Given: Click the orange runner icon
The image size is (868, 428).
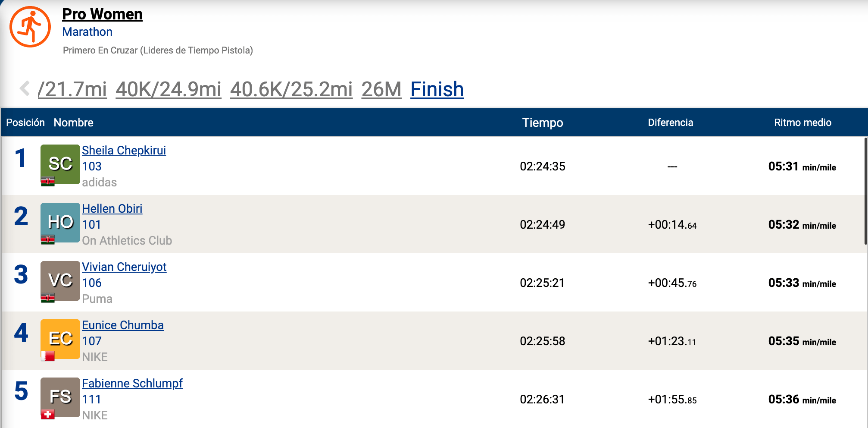Looking at the screenshot, I should 30,27.
